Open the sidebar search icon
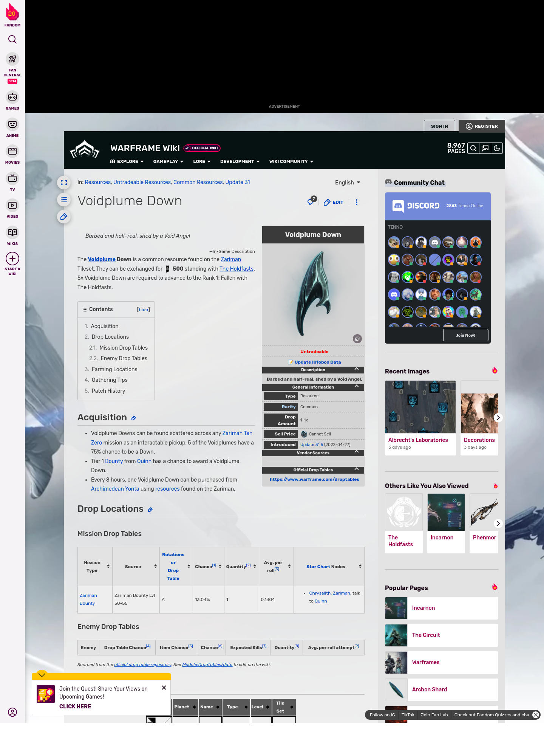544x756 pixels. (x=12, y=39)
